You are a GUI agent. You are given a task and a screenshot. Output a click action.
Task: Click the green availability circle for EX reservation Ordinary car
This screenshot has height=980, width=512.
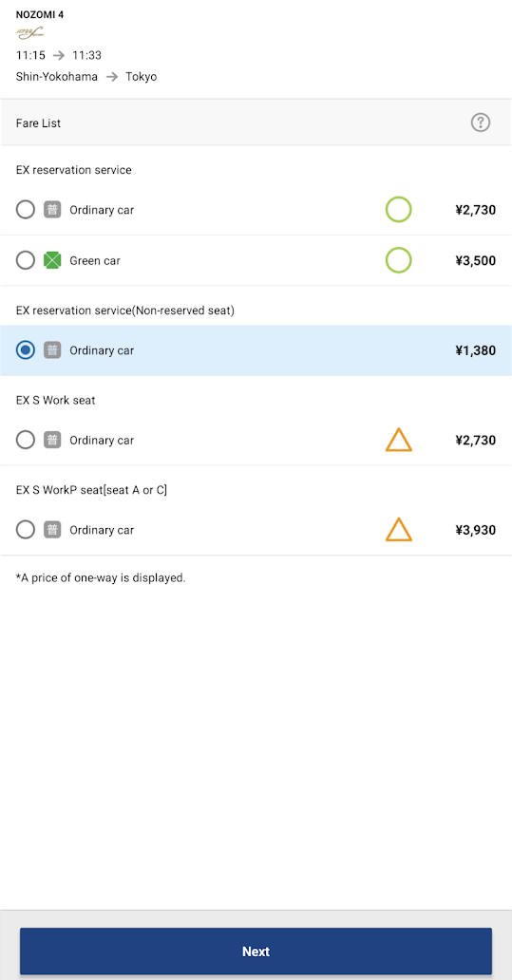[x=398, y=209]
